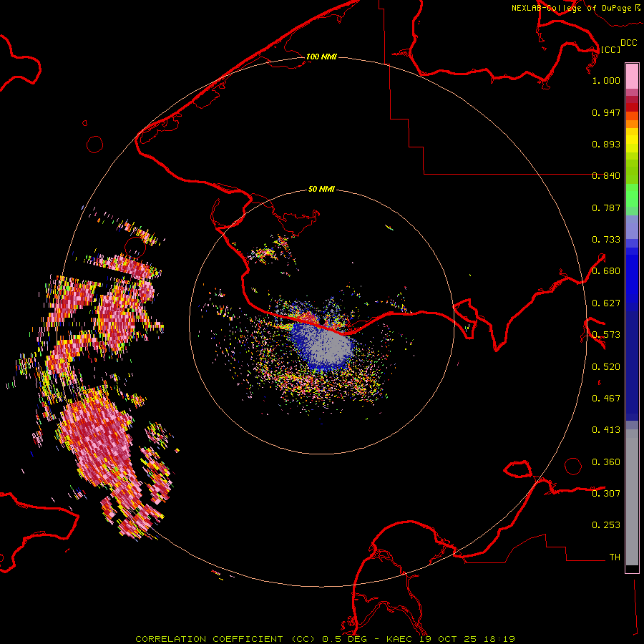This screenshot has height=644, width=644.
Task: Select the 0.787 legend value
Action: tap(606, 208)
